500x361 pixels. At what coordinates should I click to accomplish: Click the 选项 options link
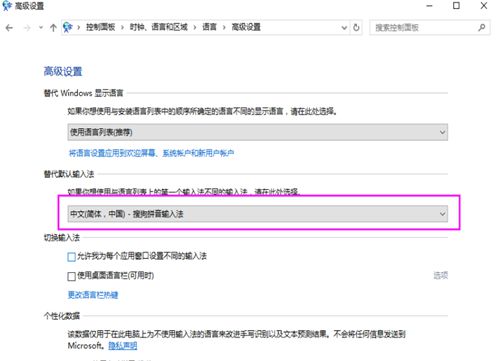coord(440,275)
